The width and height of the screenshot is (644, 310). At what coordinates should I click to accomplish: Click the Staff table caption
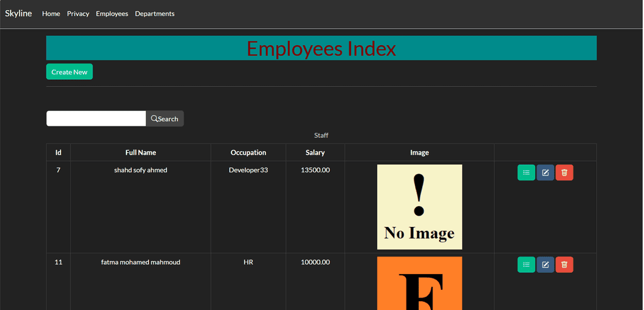coord(321,135)
